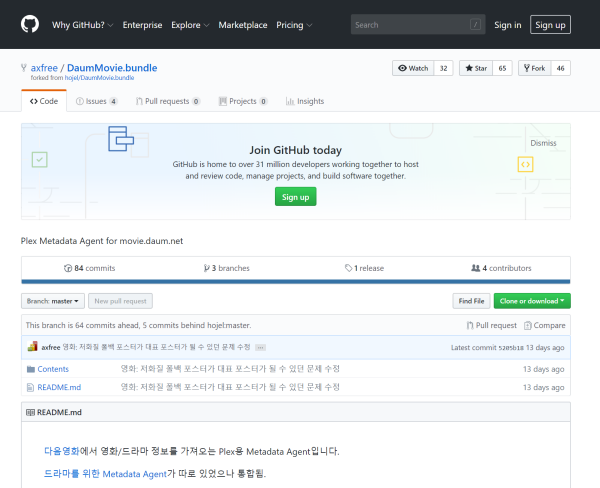Open axfree author link in commit row
Screen dimensions: 600x488
tap(51, 347)
